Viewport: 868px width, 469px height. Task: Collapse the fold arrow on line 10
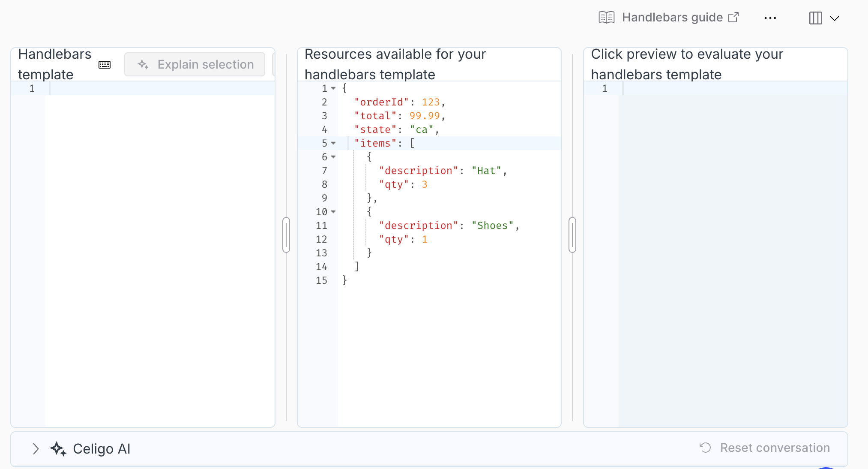[333, 212]
